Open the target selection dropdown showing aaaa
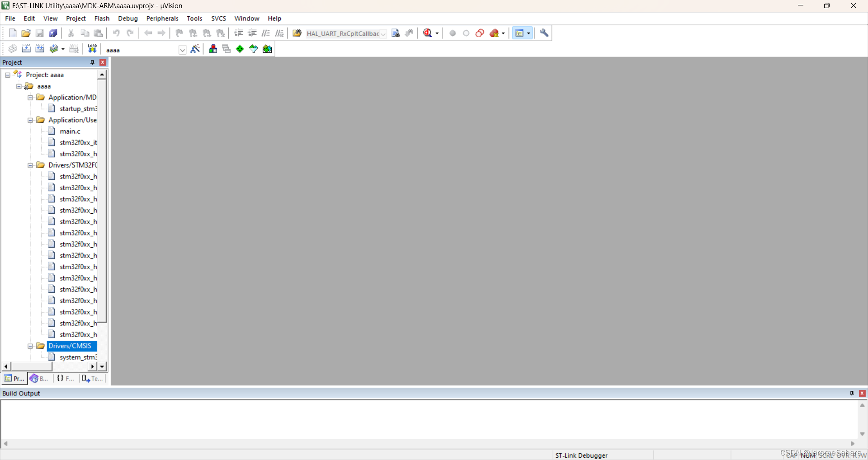868x460 pixels. point(182,50)
